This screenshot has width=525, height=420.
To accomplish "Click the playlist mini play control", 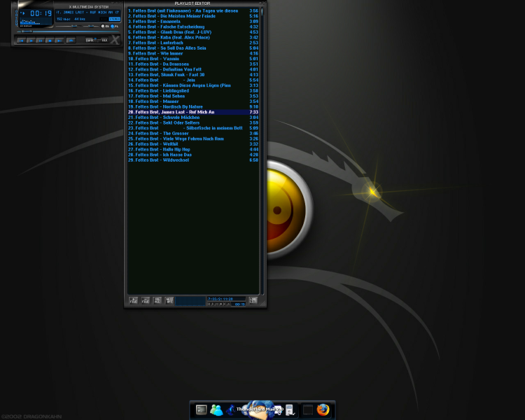I will pos(213,304).
